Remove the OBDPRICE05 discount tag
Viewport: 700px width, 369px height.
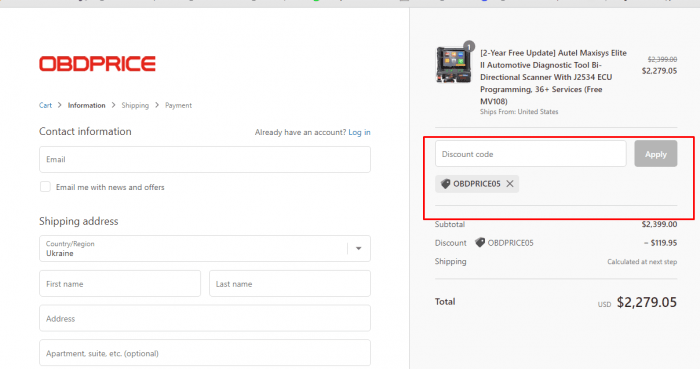tap(510, 184)
